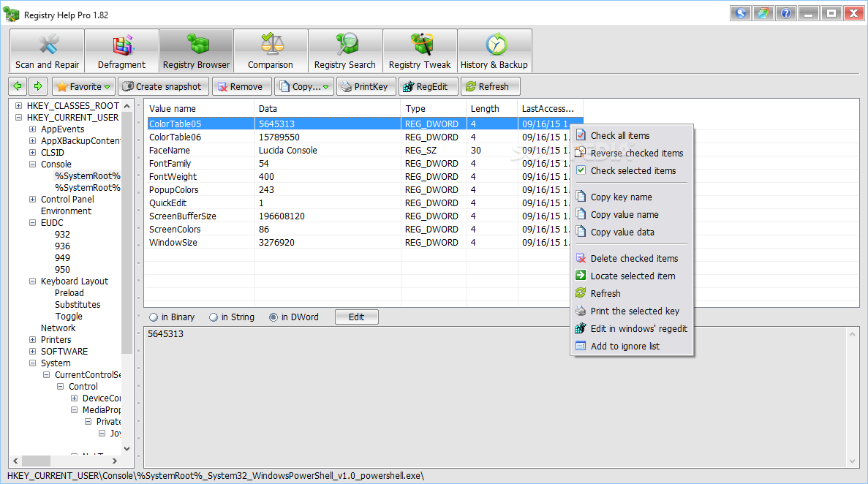The image size is (868, 484).
Task: Go back with the green left arrow
Action: (18, 86)
